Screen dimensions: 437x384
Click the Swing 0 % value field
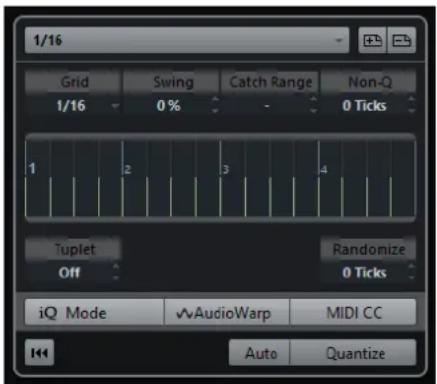168,106
